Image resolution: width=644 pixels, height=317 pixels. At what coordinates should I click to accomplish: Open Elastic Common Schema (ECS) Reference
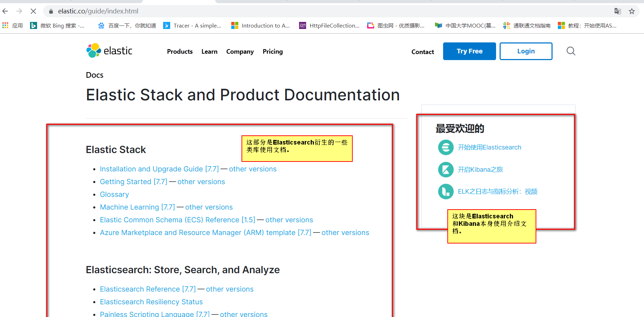pos(178,220)
